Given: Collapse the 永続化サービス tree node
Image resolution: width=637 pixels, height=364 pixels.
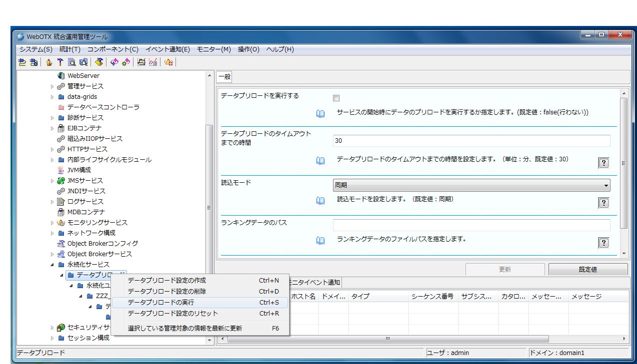Looking at the screenshot, I should coord(52,265).
